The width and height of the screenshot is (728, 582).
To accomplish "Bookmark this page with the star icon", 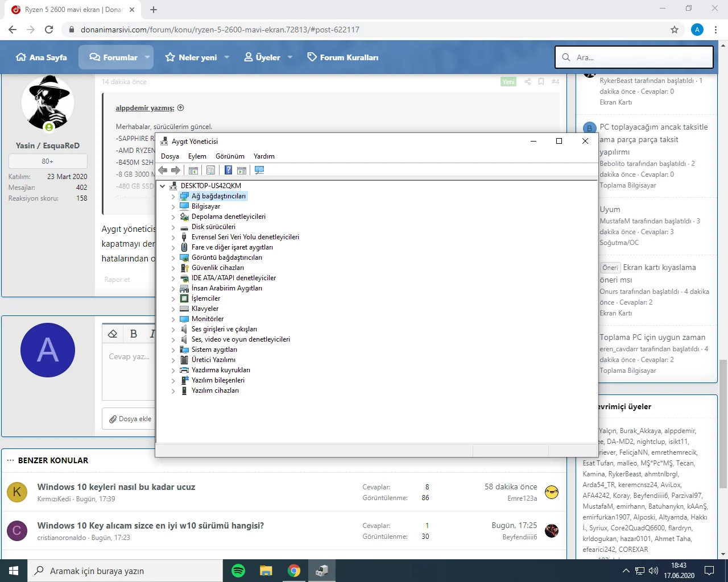I will pos(675,30).
